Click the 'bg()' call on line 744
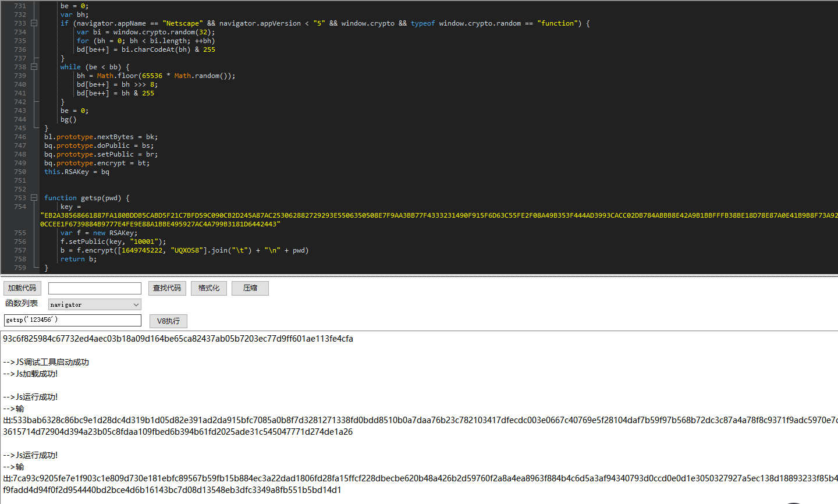Image resolution: width=838 pixels, height=504 pixels. pyautogui.click(x=69, y=119)
